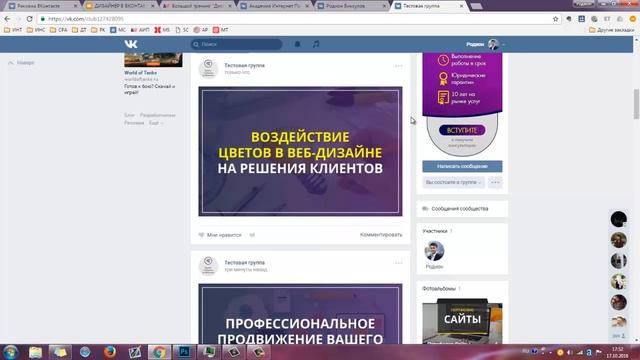Image resolution: width=640 pixels, height=360 pixels.
Task: Open the Другие закладки folder
Action: tap(611, 30)
